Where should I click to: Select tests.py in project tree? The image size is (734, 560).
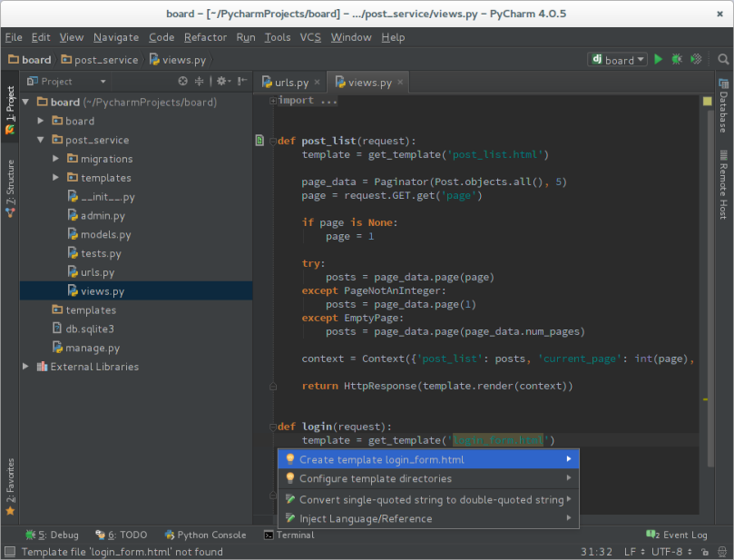pos(94,253)
